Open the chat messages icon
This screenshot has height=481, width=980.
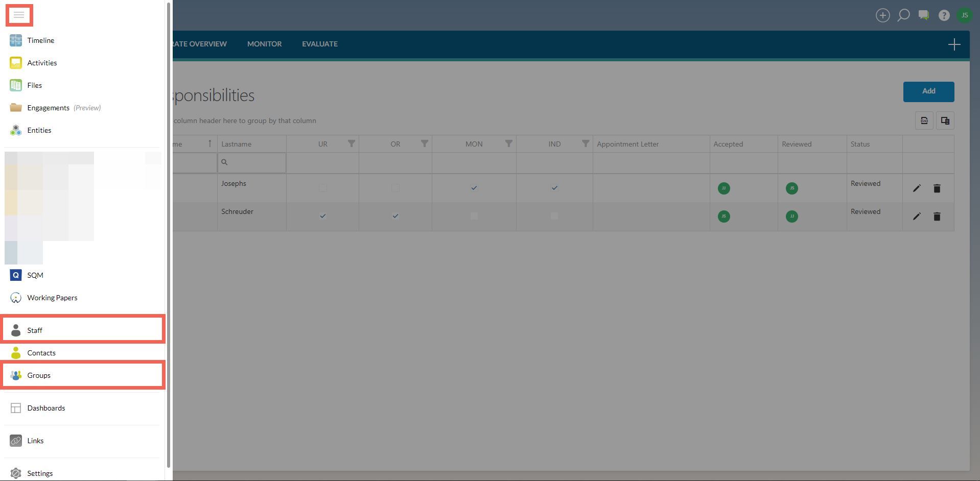point(924,15)
